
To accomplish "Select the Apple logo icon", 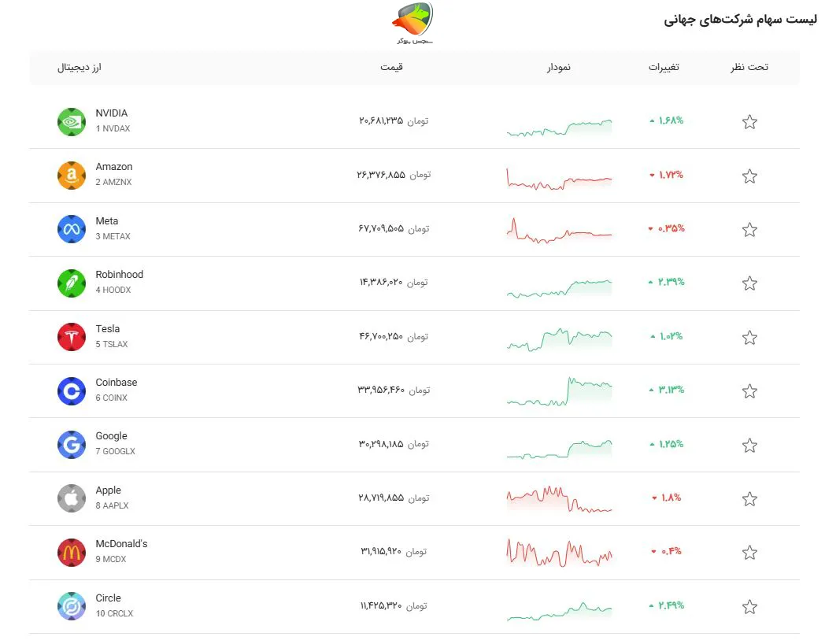I will coord(72,498).
